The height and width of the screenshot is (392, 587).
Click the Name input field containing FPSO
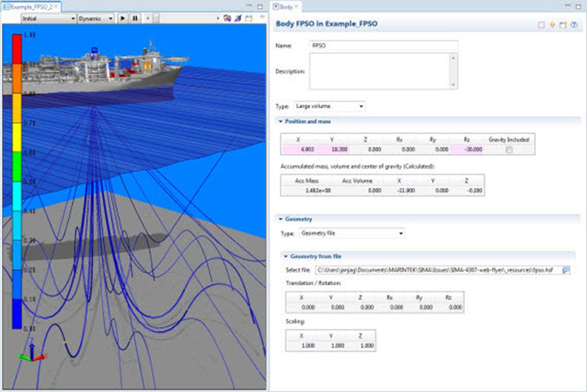tap(383, 46)
